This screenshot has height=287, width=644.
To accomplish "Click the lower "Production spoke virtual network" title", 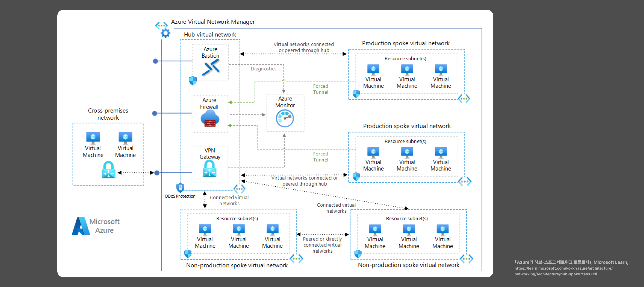I will (407, 126).
